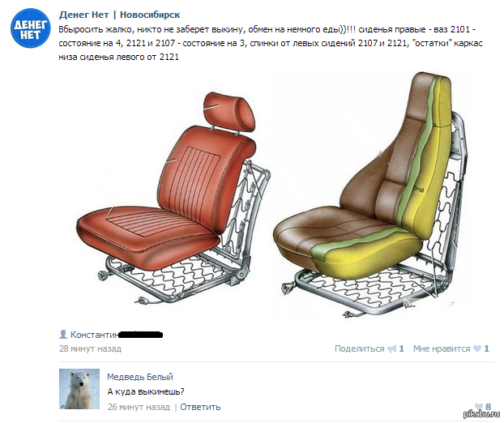Open Медведь Белый's profile name link
Image resolution: width=504 pixels, height=423 pixels.
coord(140,377)
